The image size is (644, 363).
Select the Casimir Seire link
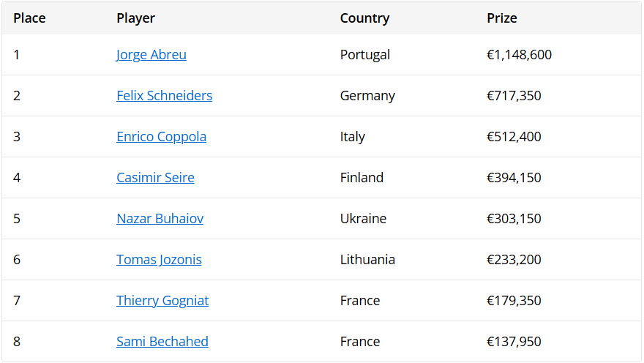(155, 178)
